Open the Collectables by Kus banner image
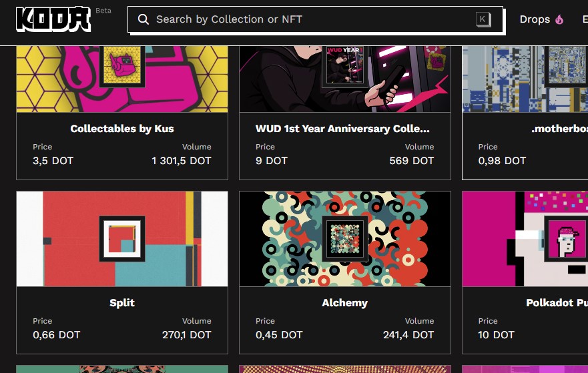 click(x=122, y=79)
